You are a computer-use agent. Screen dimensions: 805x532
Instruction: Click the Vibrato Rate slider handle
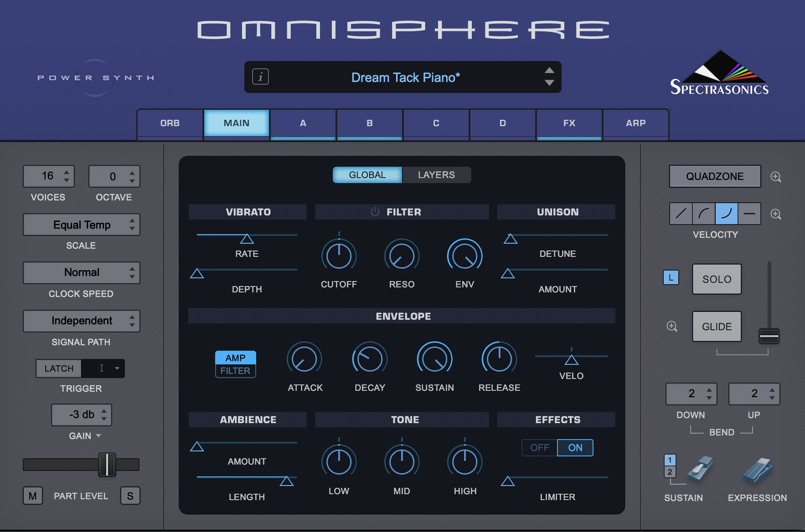point(247,239)
